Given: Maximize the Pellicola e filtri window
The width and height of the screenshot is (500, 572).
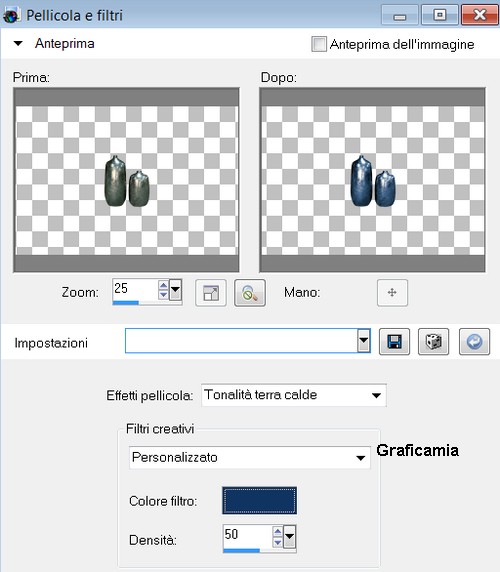Looking at the screenshot, I should (439, 15).
